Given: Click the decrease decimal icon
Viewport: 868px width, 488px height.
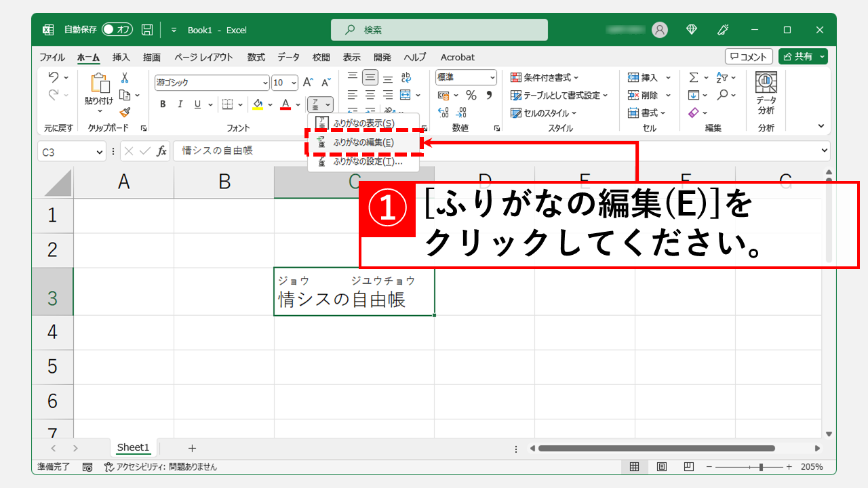Looking at the screenshot, I should coord(462,113).
